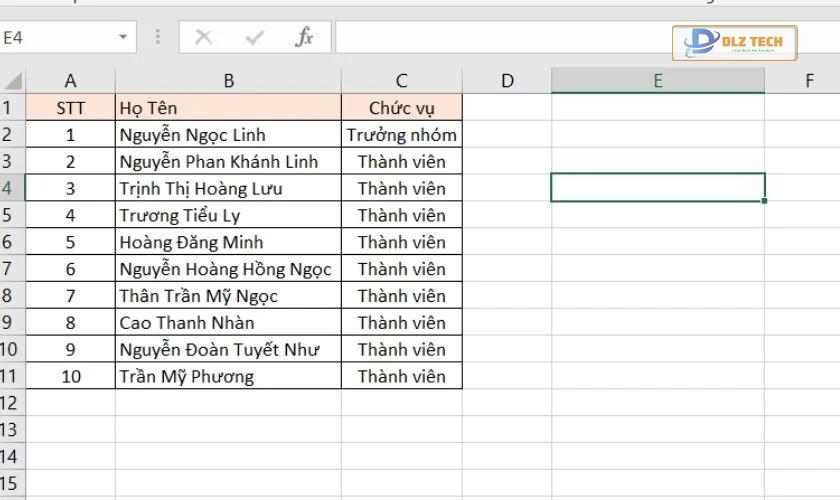
Task: Expand the Name Box dropdown arrow
Action: [x=123, y=37]
